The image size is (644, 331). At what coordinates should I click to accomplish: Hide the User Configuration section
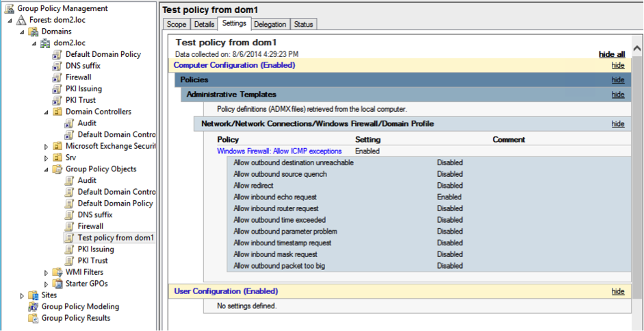point(617,291)
